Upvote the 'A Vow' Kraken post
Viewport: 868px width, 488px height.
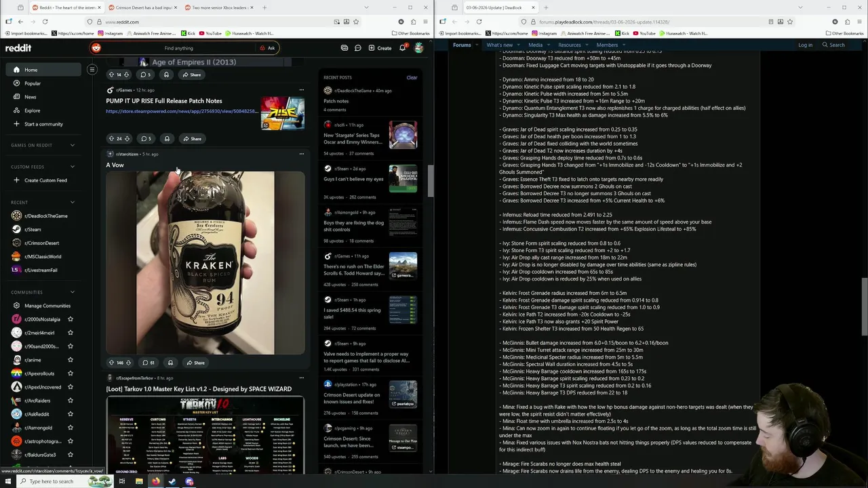[111, 363]
